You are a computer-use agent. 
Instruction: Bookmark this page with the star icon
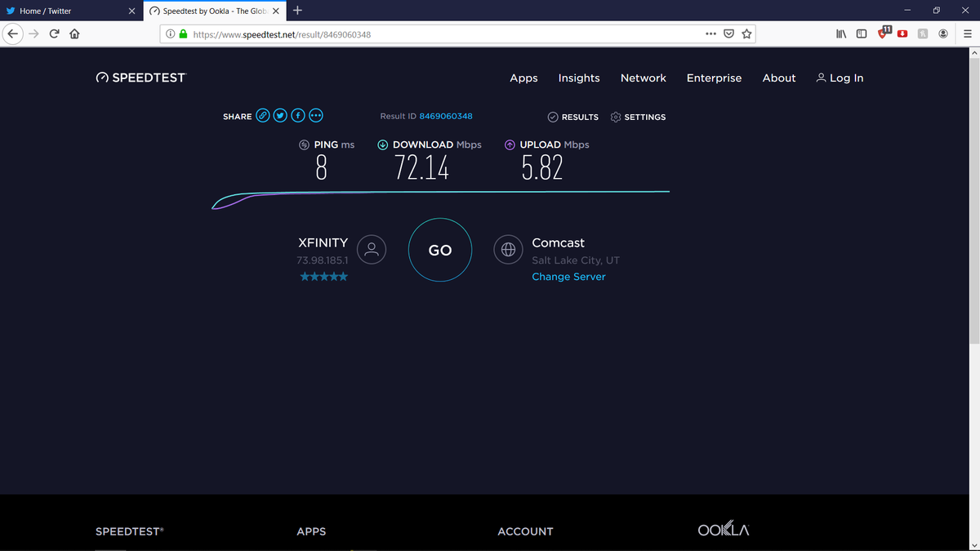coord(746,34)
